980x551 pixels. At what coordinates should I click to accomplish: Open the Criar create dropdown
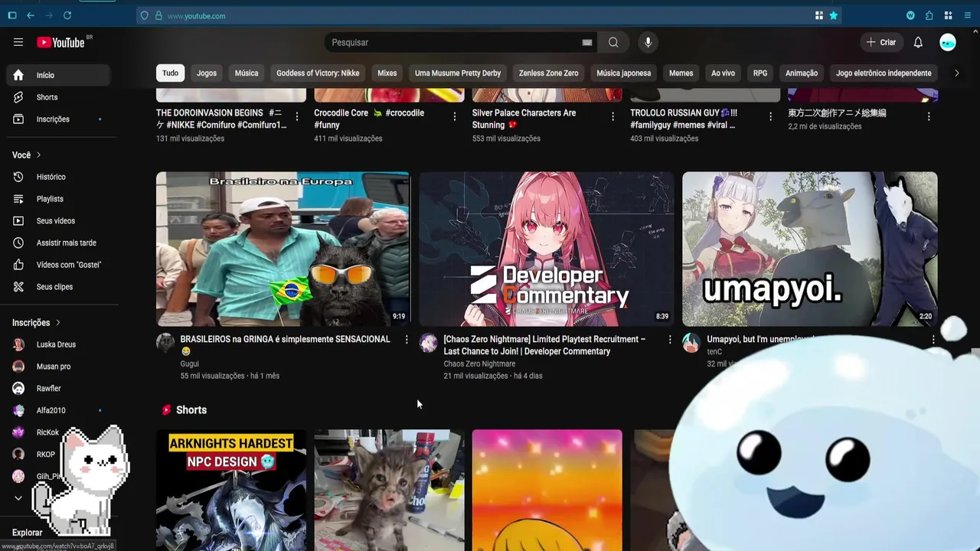[x=881, y=42]
